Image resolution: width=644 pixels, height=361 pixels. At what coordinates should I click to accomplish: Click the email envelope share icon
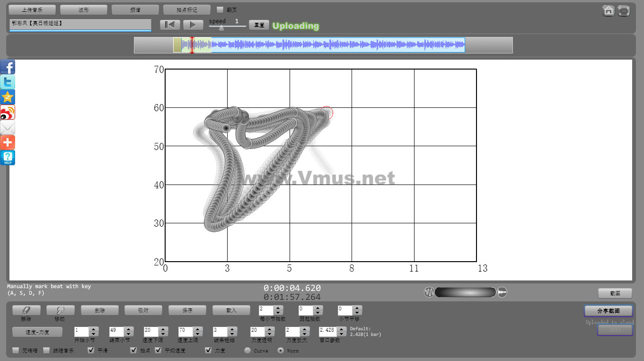8,128
